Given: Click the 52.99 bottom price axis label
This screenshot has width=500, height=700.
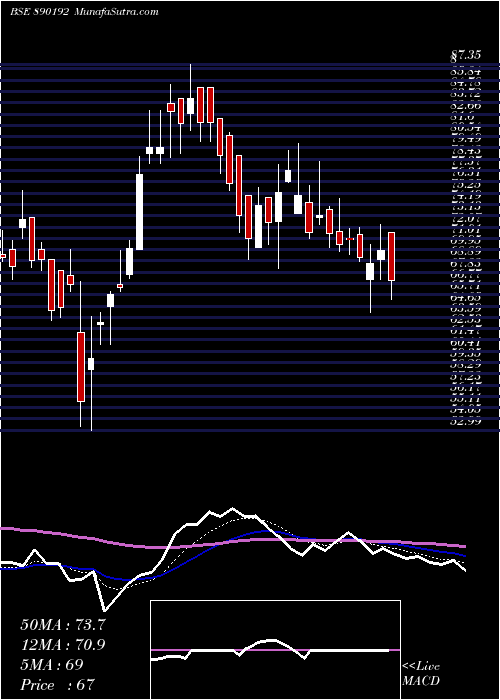Looking at the screenshot, I should pos(466,420).
